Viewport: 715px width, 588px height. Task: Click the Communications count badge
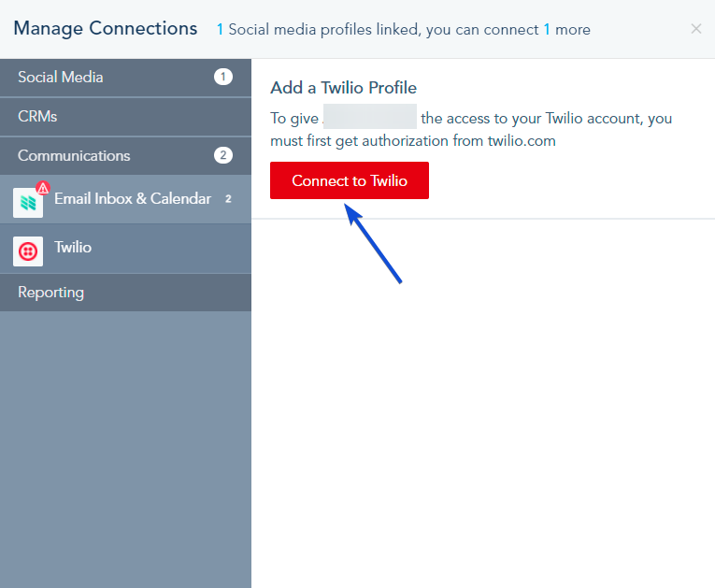pyautogui.click(x=223, y=155)
